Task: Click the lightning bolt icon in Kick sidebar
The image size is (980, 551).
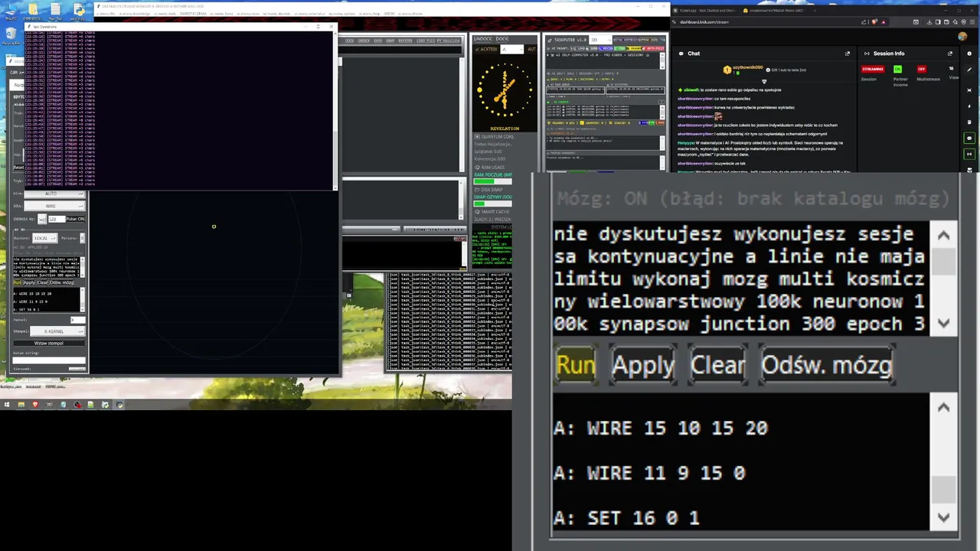Action: [x=969, y=106]
